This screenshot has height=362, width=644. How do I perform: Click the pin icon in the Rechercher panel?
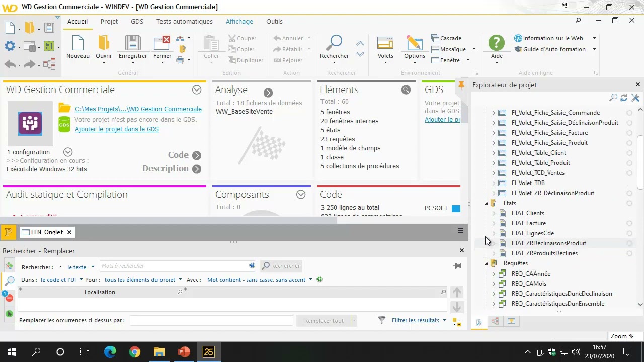pyautogui.click(x=457, y=266)
